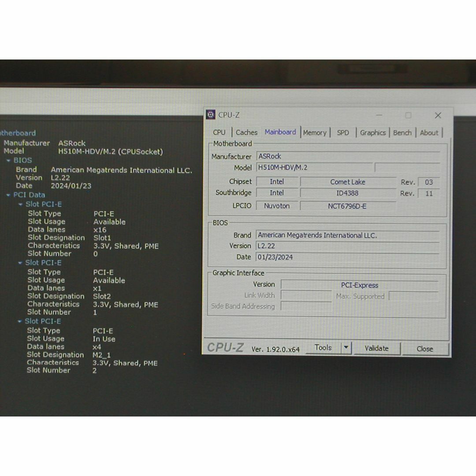Open the Bench tab
Viewport: 476px width, 476px height.
[402, 133]
